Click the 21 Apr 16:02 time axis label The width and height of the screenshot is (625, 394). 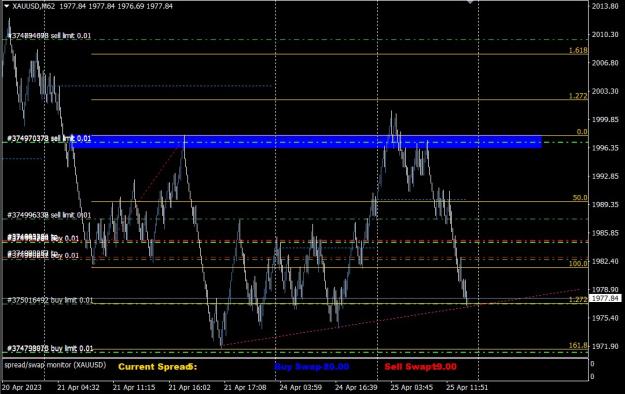[189, 387]
